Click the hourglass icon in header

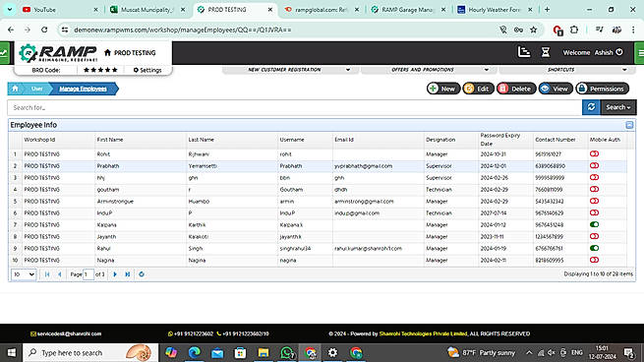tap(546, 52)
